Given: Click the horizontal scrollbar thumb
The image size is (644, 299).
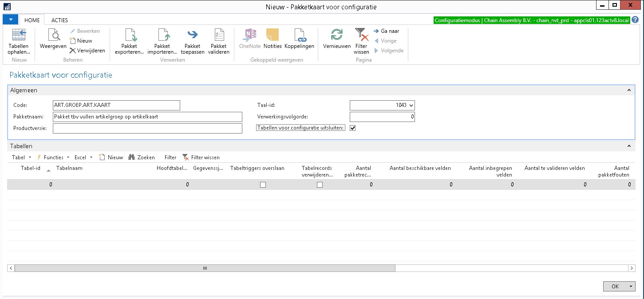Looking at the screenshot, I should pyautogui.click(x=205, y=268).
